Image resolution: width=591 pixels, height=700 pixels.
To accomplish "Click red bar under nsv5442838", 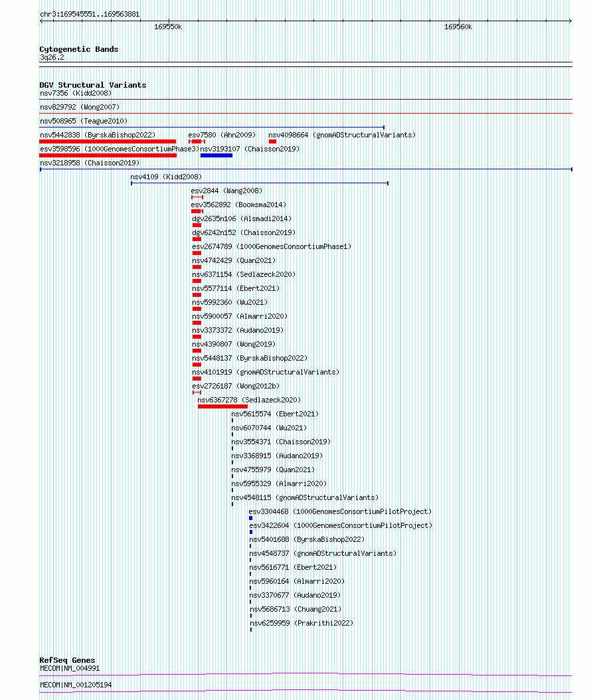I will click(108, 141).
